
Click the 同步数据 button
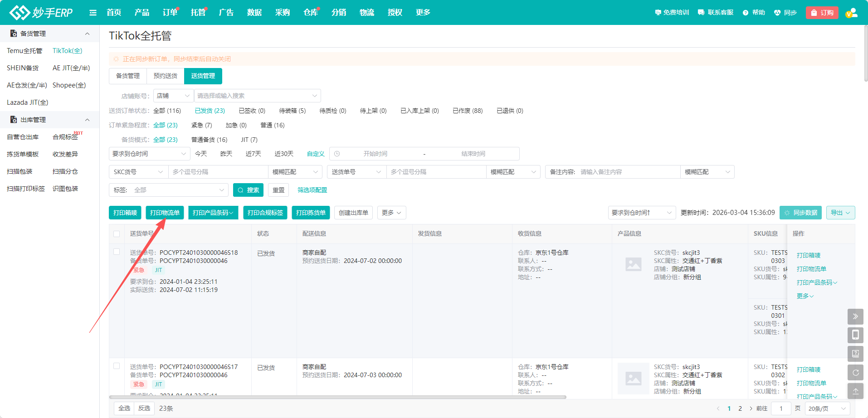(801, 213)
